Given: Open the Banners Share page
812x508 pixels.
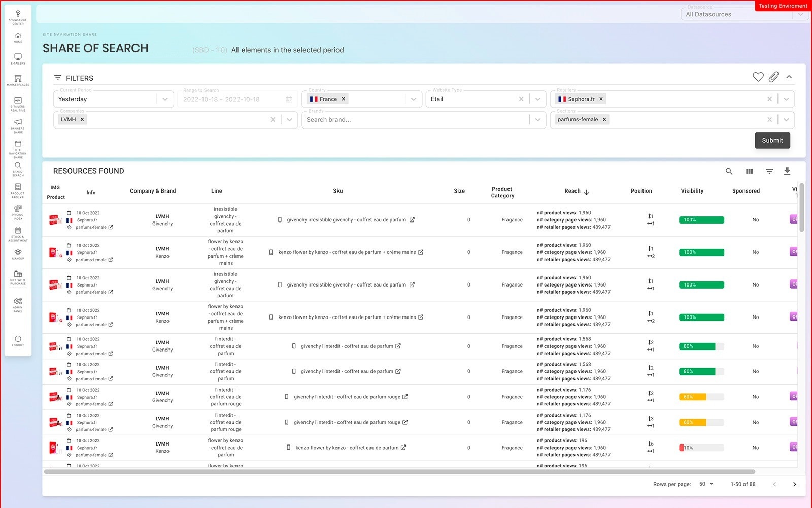Looking at the screenshot, I should tap(18, 126).
